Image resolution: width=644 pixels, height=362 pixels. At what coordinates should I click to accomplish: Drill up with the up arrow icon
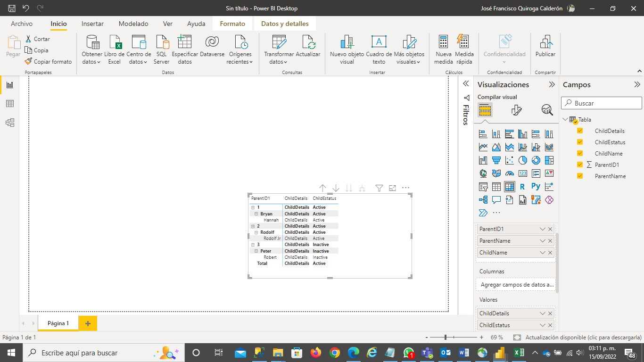point(322,188)
